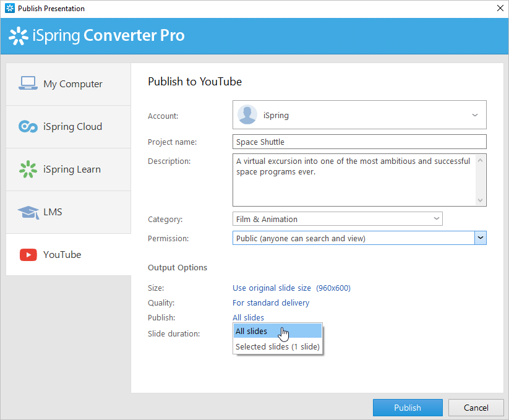Click the Permission label
This screenshot has width=509, height=420.
(168, 239)
